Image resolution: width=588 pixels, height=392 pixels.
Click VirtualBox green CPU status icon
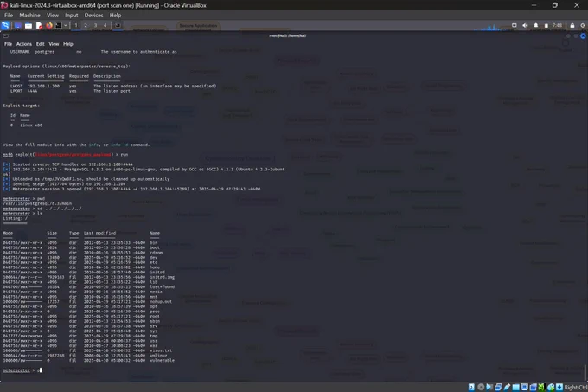pos(541,387)
